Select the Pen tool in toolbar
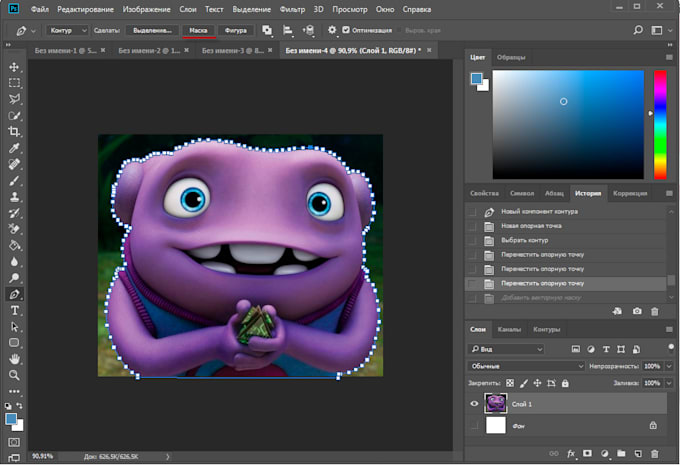 pos(14,294)
